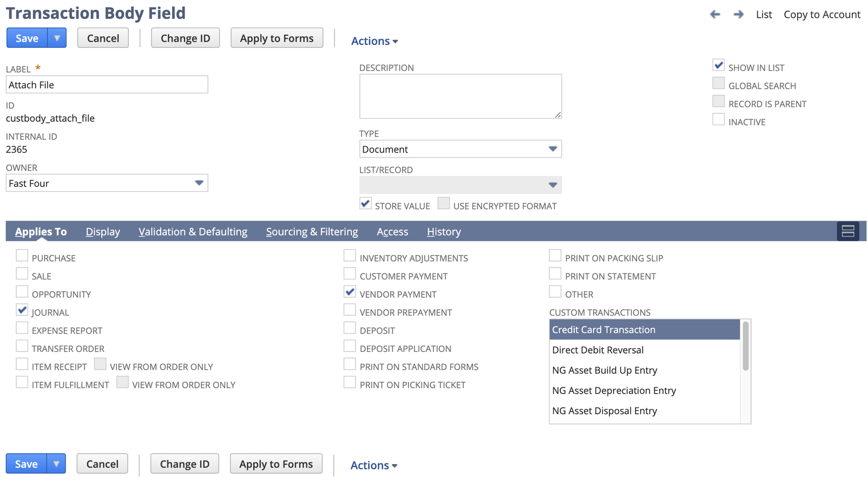Viewport: 868px width, 496px height.
Task: Toggle Item Receipt View From Order Only
Action: (100, 364)
